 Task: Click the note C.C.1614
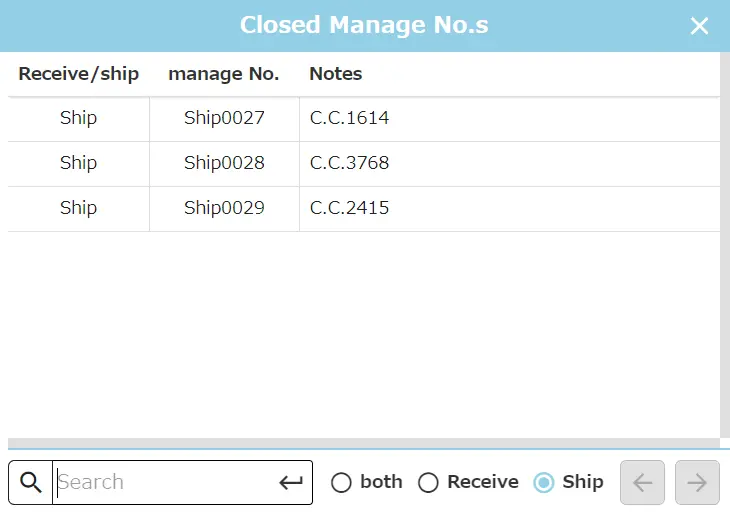[349, 118]
